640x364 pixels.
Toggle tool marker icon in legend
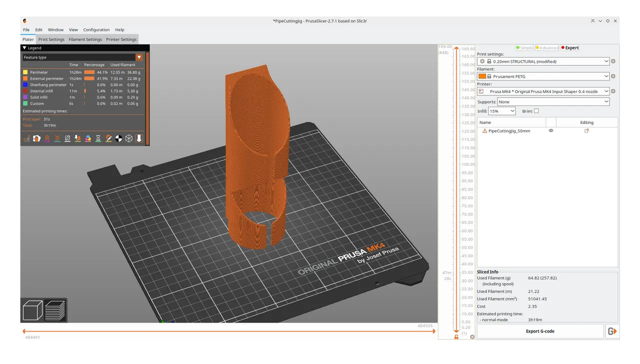coord(139,138)
